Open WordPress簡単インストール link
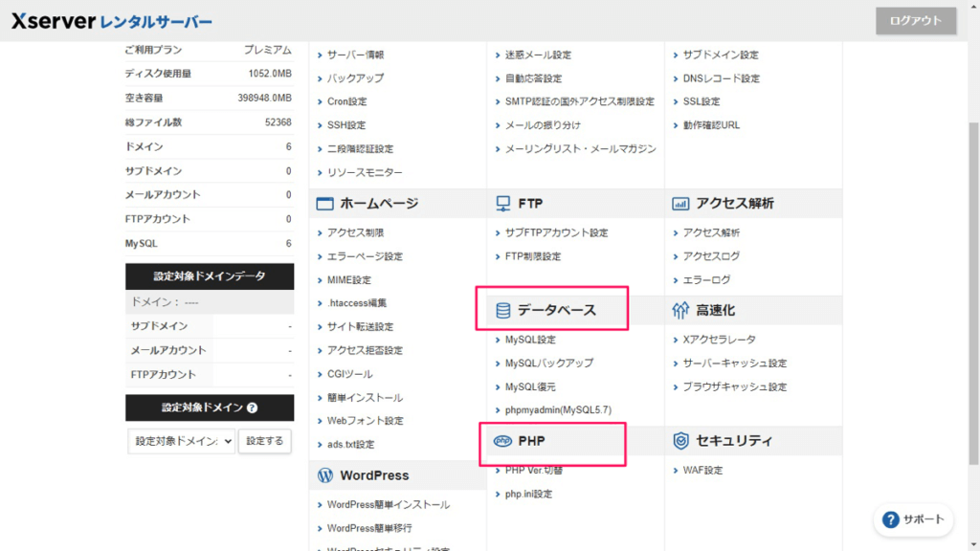980x551 pixels. click(389, 505)
